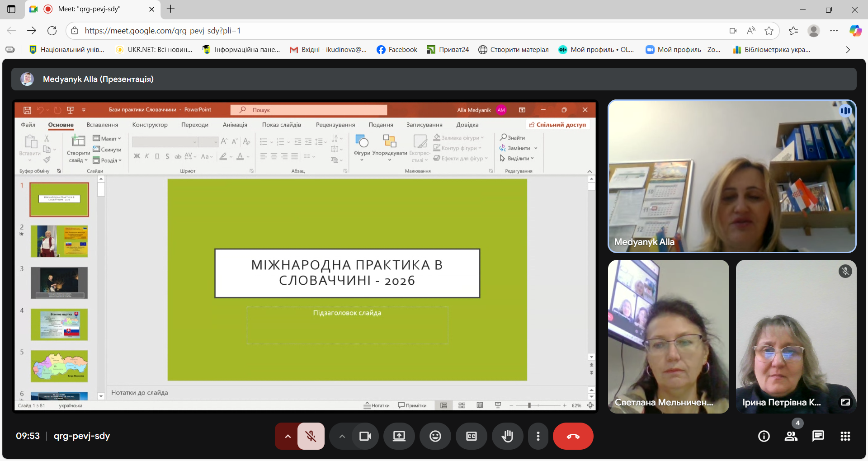Turn on closed captions

click(471, 436)
